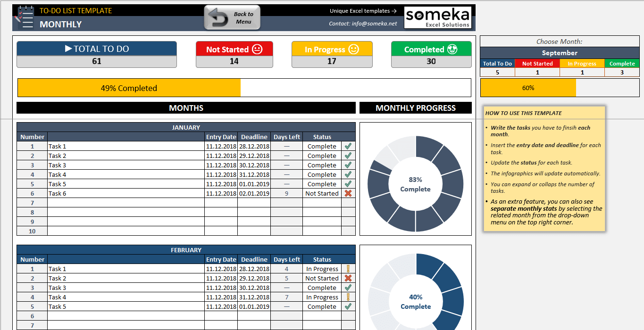Click February Task 3 green checkmark icon
Screen dimensions: 644x330
(348, 288)
